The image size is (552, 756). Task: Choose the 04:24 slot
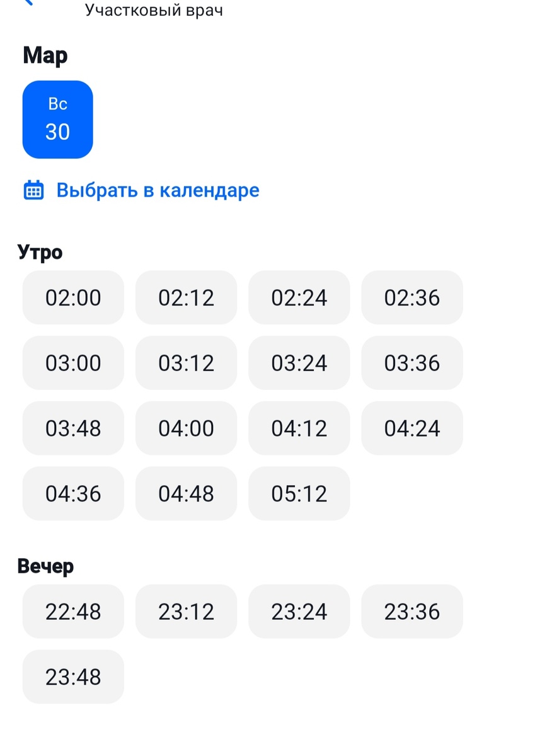(x=411, y=428)
